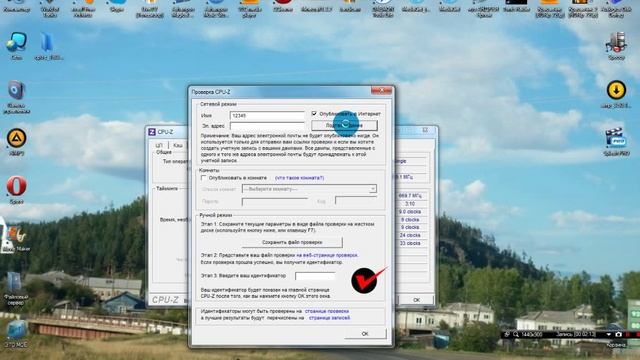
Task: Focus the identifier field in Этап 3
Action: [315, 276]
